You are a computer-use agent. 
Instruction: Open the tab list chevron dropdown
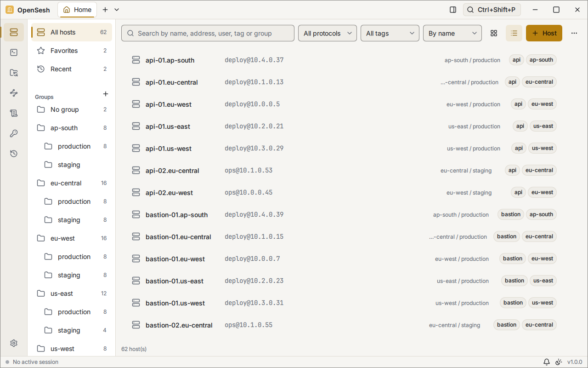[117, 10]
